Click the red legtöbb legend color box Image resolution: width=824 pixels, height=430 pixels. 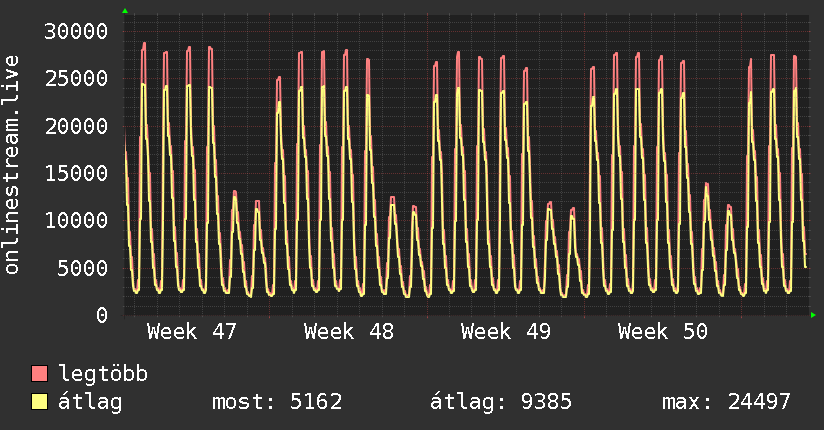40,374
